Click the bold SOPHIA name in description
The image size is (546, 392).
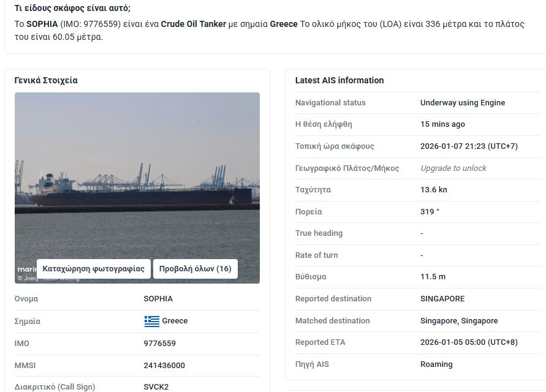click(x=42, y=24)
